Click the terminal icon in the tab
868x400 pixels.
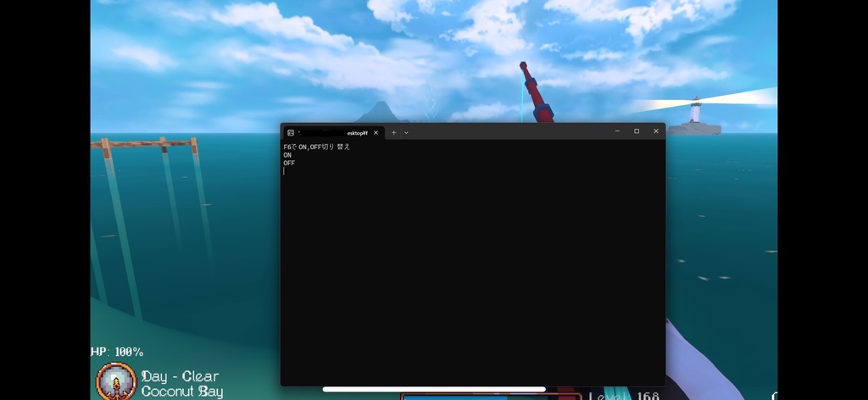(x=291, y=133)
